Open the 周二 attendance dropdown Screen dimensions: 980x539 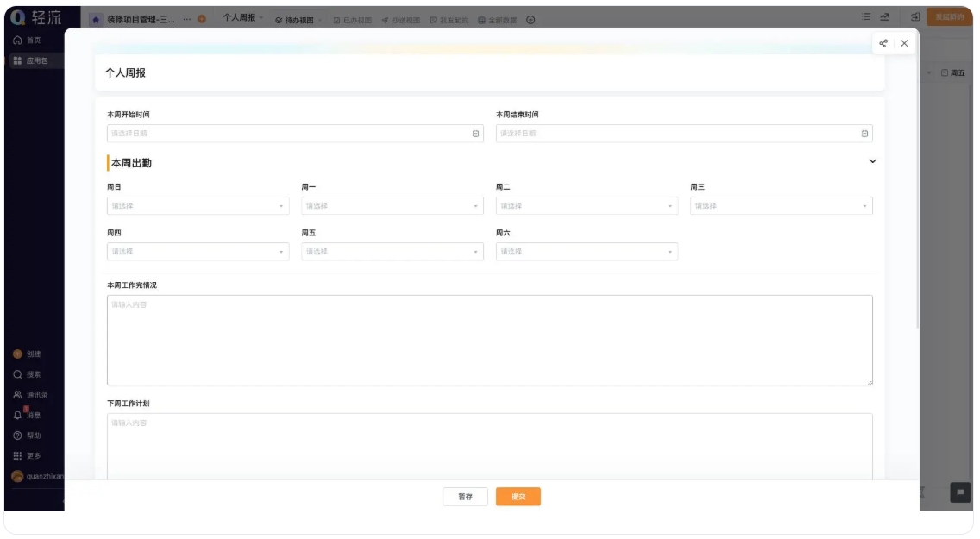pos(587,206)
